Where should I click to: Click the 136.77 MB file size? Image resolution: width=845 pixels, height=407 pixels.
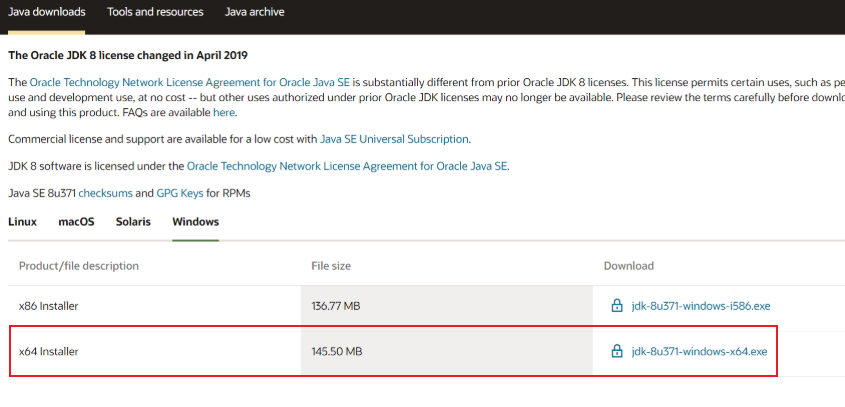[336, 306]
